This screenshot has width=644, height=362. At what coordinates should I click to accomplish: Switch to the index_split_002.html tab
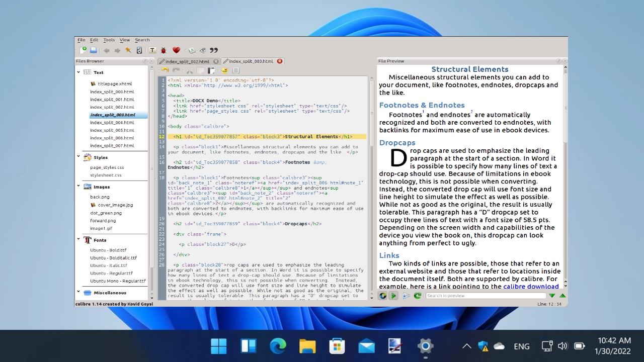pyautogui.click(x=188, y=61)
